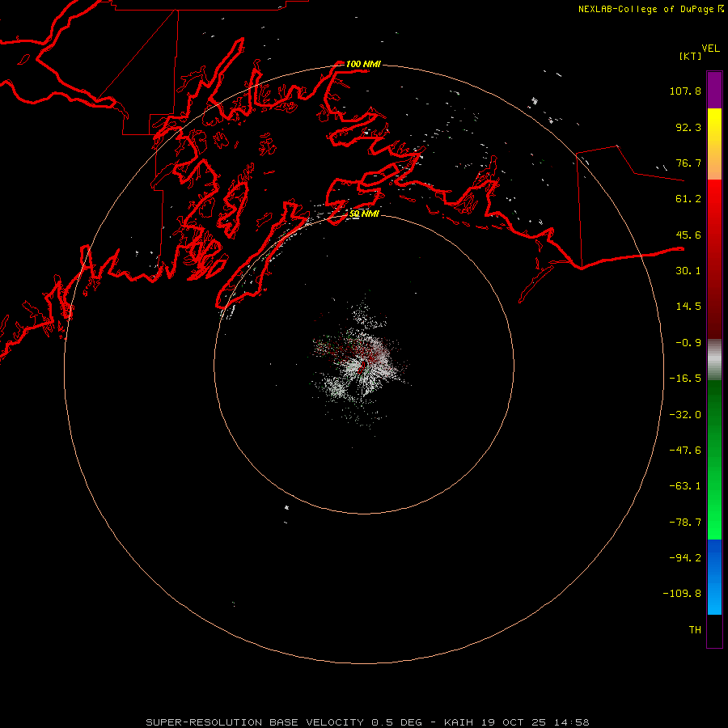This screenshot has width=728, height=728.
Task: Click the 61.2 velocity scale value
Action: point(688,199)
